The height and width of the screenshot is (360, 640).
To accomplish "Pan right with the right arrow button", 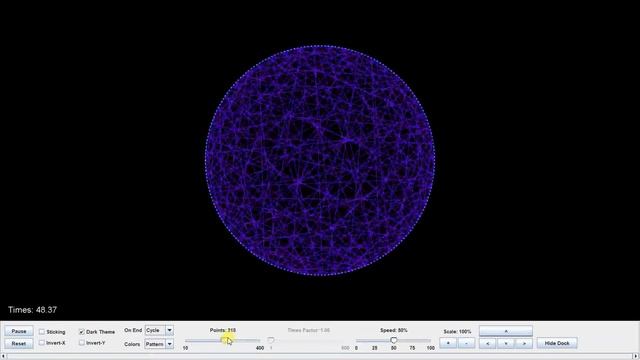I will 524,344.
